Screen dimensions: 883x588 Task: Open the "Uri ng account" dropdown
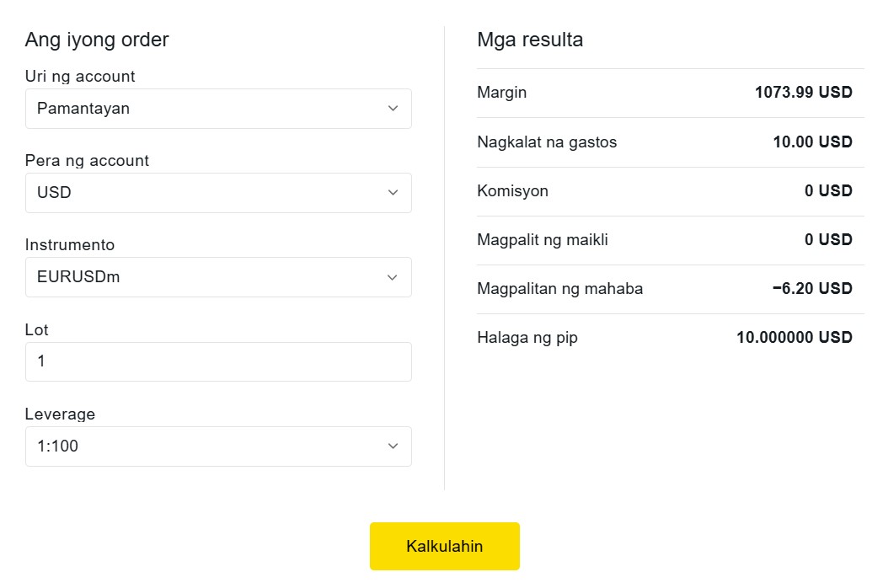(x=218, y=108)
